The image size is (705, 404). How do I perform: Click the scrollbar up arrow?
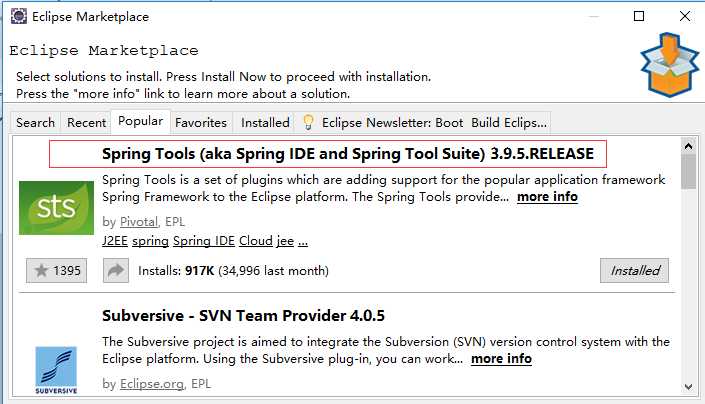coord(688,146)
